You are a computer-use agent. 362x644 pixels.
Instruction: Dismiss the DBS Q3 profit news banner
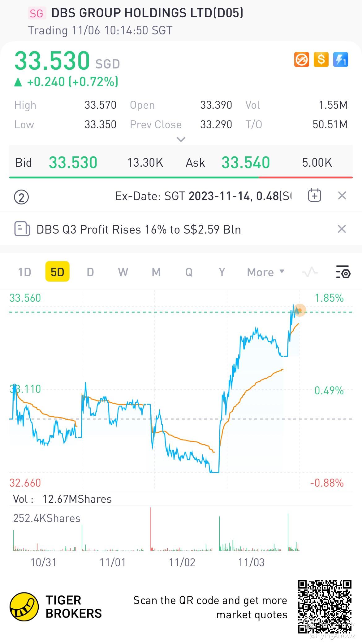point(342,229)
